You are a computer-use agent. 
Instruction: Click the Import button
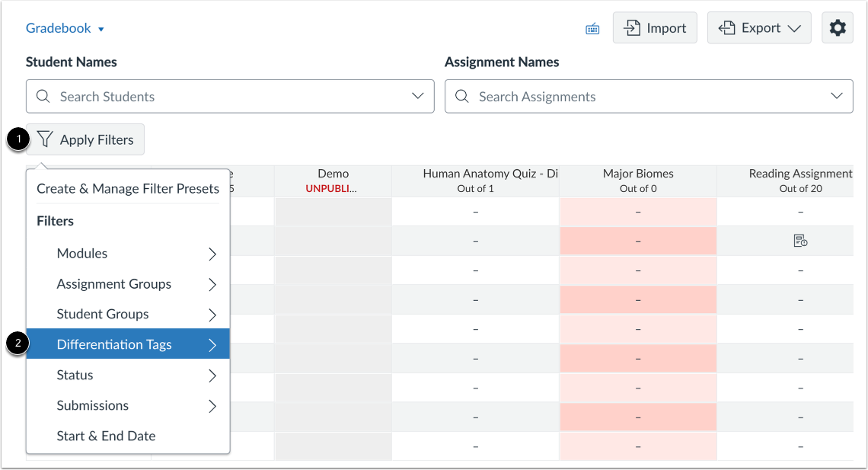(655, 27)
